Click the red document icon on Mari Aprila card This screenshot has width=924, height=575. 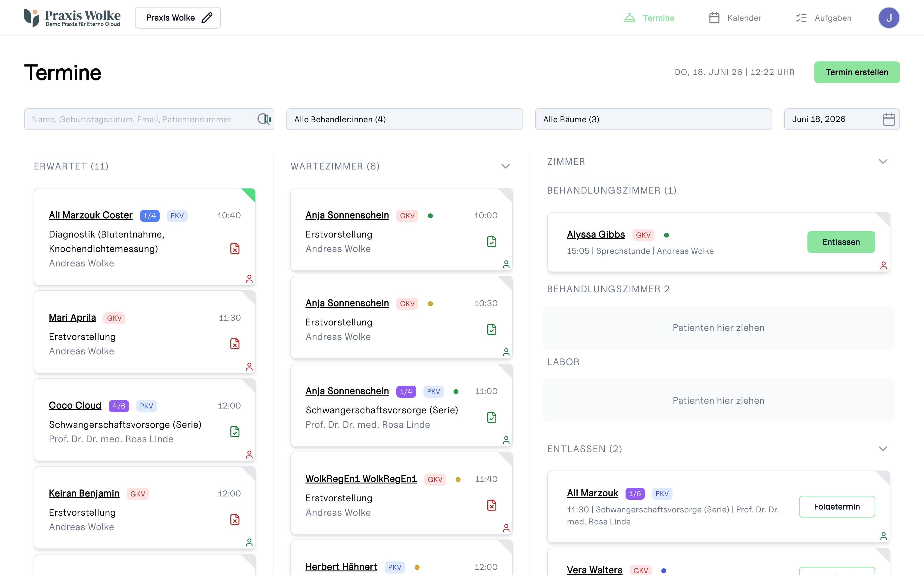[235, 344]
